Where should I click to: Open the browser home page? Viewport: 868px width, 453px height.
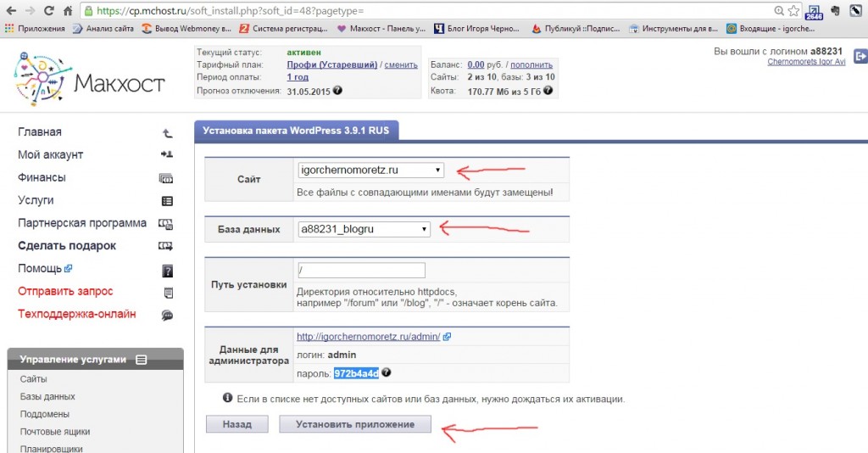pyautogui.click(x=68, y=10)
